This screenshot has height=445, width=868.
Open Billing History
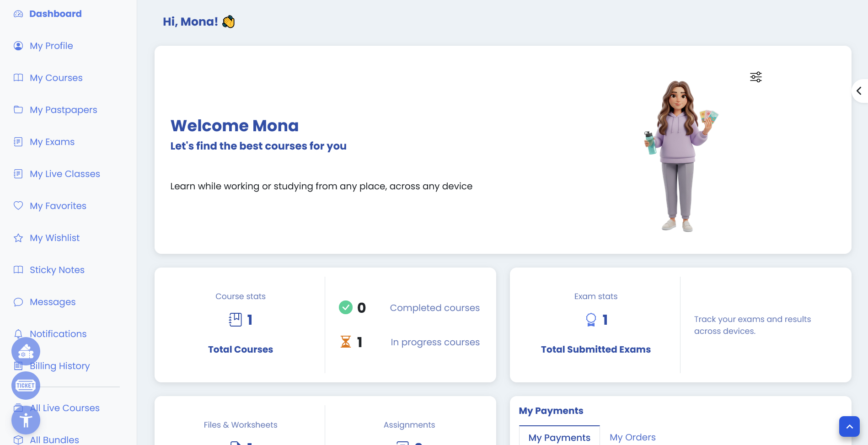(59, 366)
